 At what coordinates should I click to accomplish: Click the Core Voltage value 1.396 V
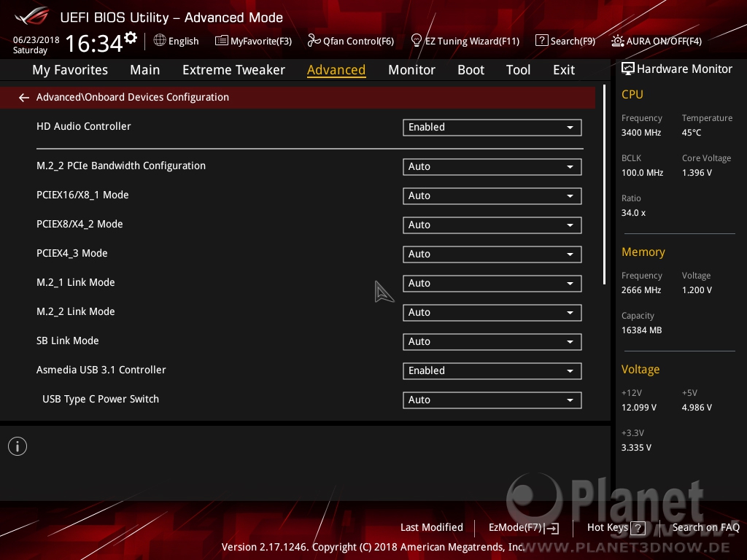pos(697,173)
